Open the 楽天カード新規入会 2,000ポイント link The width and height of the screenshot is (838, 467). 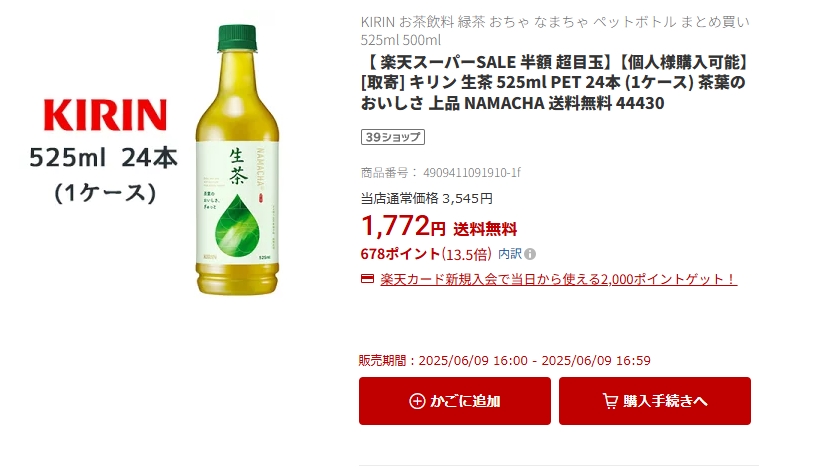(x=558, y=279)
